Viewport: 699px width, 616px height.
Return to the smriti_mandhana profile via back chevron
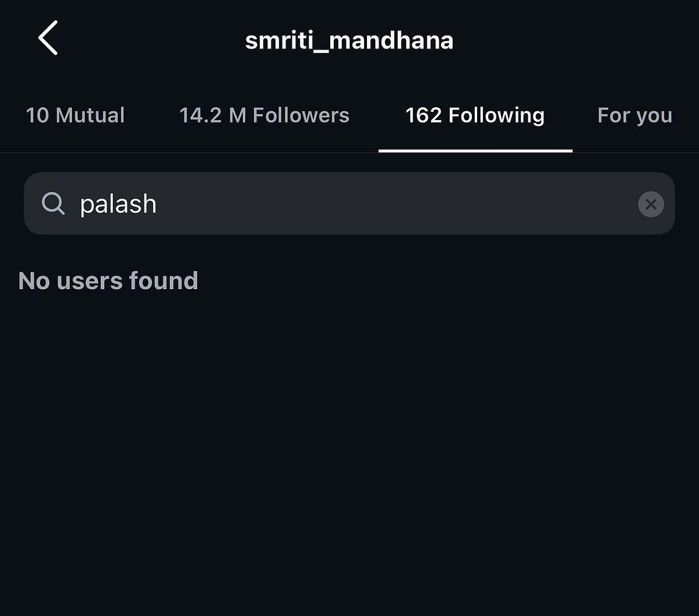[x=48, y=38]
